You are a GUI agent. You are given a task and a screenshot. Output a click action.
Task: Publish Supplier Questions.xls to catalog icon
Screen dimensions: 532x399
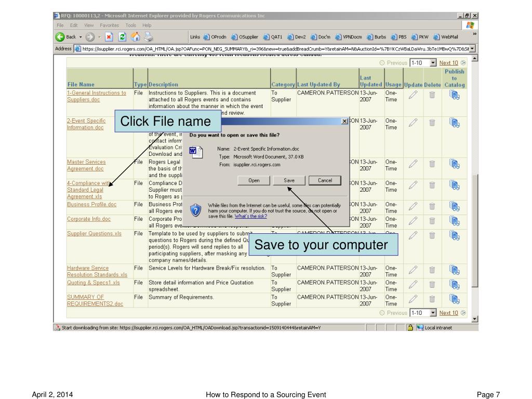(x=454, y=235)
